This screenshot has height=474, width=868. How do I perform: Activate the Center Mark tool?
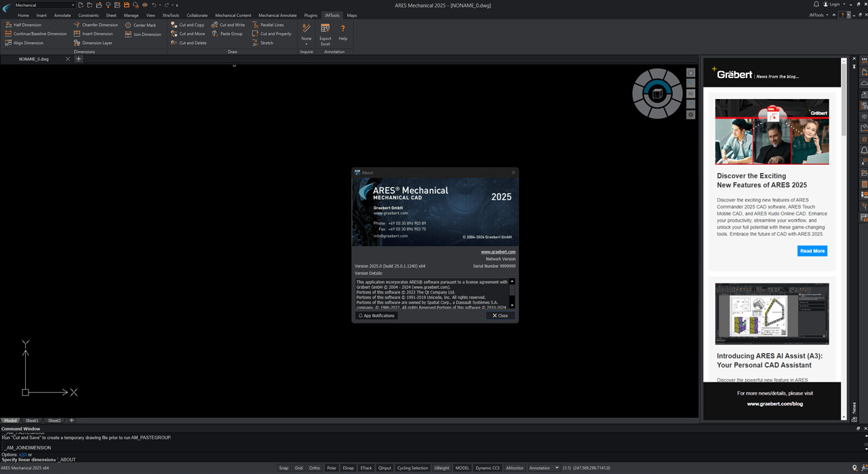pyautogui.click(x=140, y=25)
